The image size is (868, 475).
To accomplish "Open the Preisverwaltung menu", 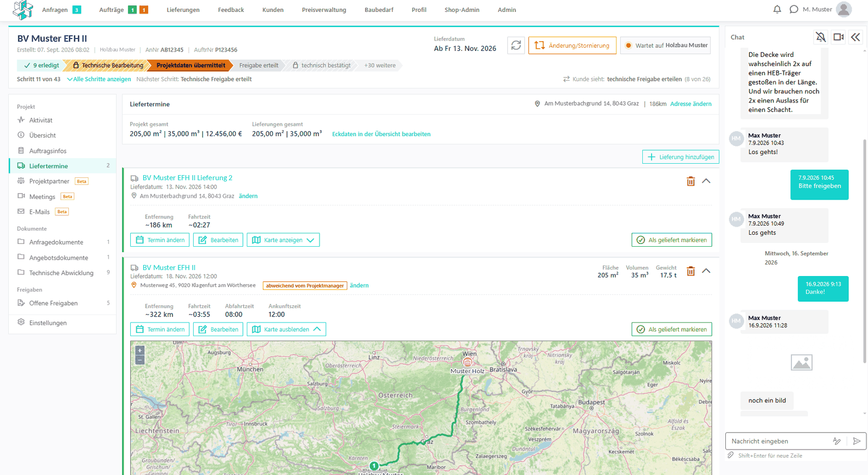I will click(x=324, y=10).
